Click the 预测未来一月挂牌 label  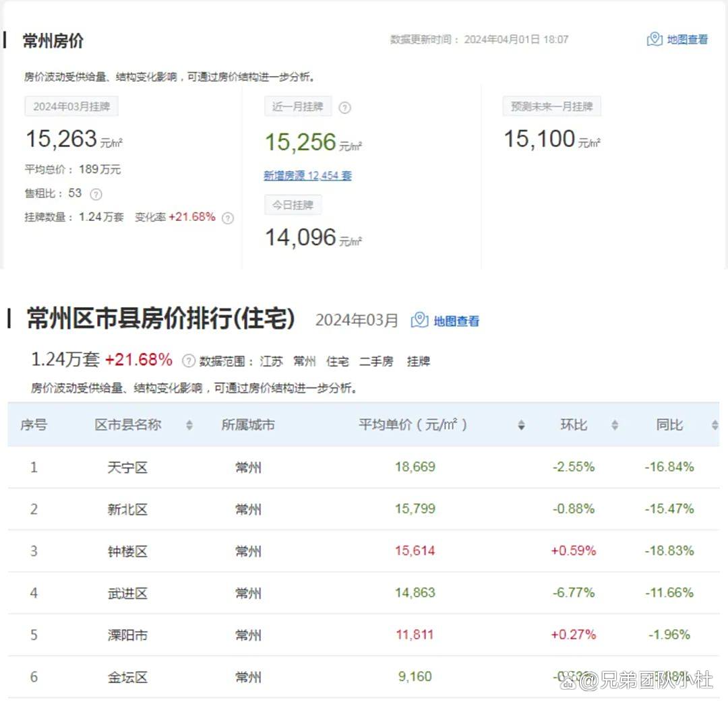click(551, 106)
